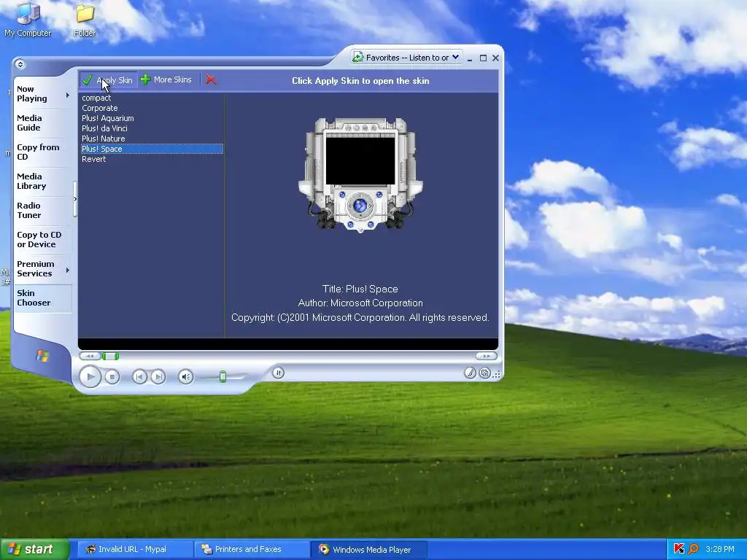Expand the Now Playing submenu arrow
This screenshot has height=560, width=747.
[x=68, y=95]
